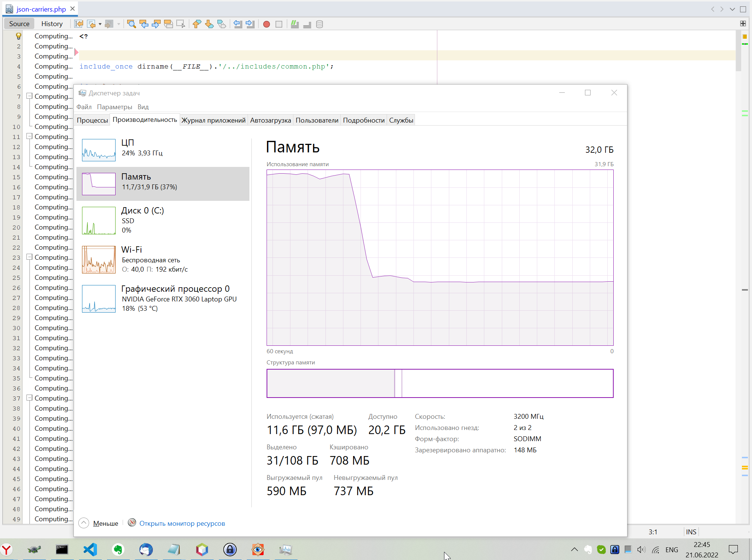Click the Previous Bookmark up-arrow icon
Viewport: 752px width, 560px height.
pyautogui.click(x=197, y=24)
